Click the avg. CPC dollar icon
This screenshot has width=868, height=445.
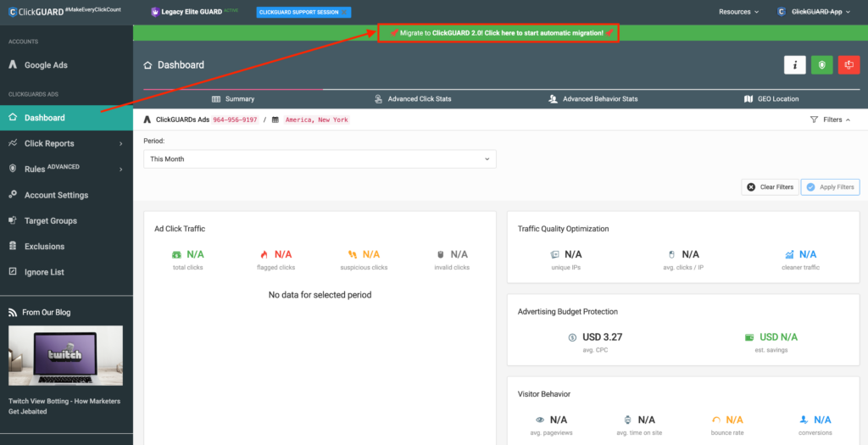pyautogui.click(x=572, y=337)
